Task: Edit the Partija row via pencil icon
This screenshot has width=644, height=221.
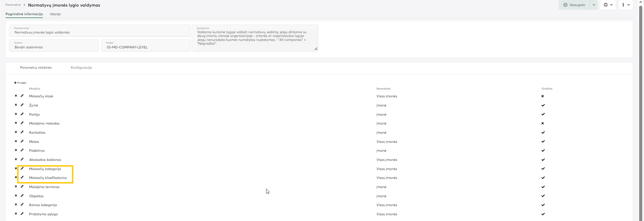Action: 22,114
